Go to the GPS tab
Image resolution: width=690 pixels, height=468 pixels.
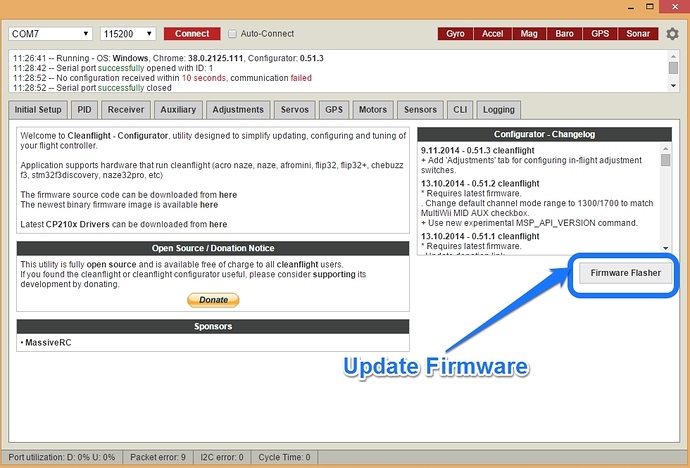tap(334, 110)
